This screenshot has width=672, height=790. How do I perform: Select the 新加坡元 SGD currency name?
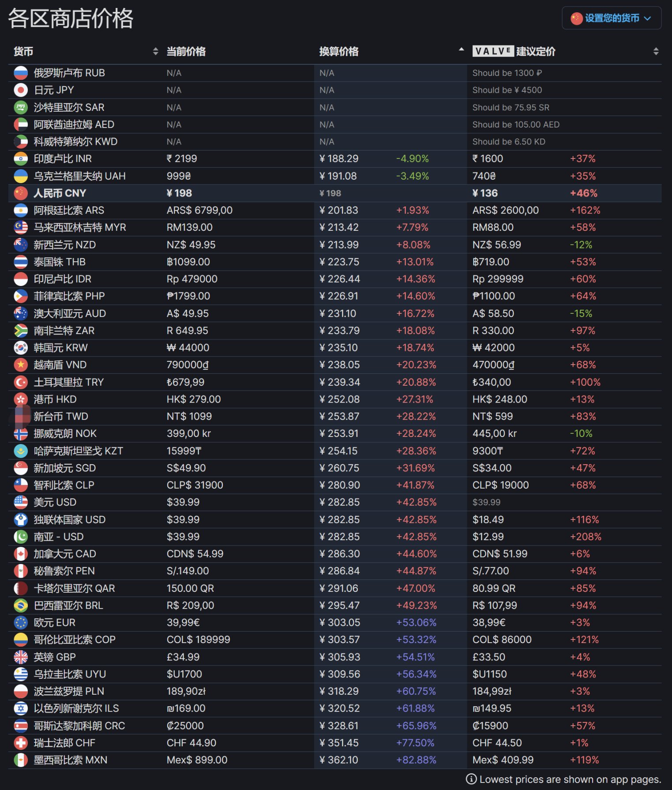click(x=65, y=468)
